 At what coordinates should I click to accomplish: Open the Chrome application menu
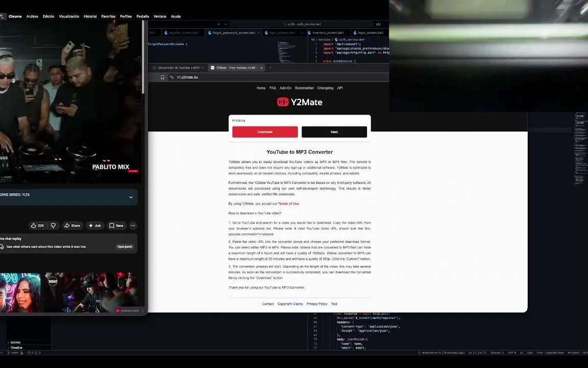point(15,16)
